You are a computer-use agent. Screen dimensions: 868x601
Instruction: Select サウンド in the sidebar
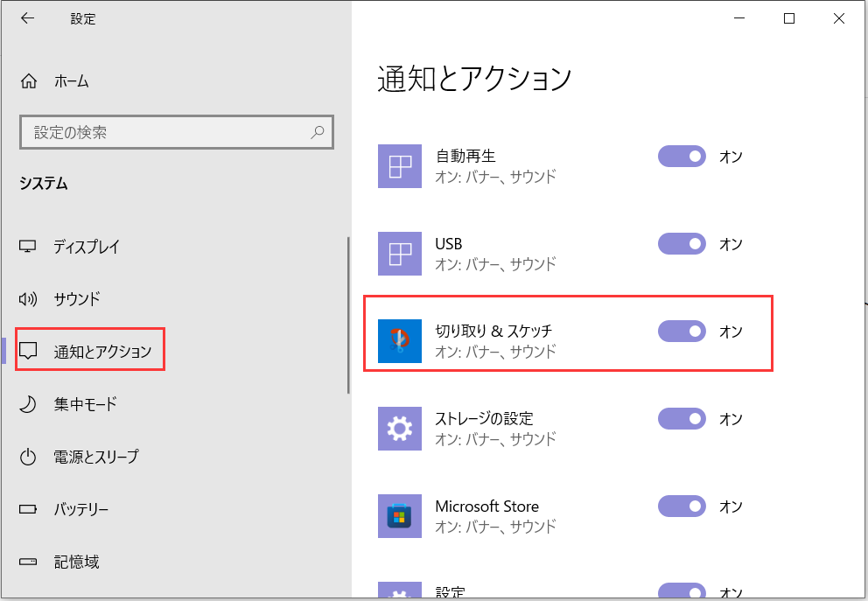(x=77, y=299)
